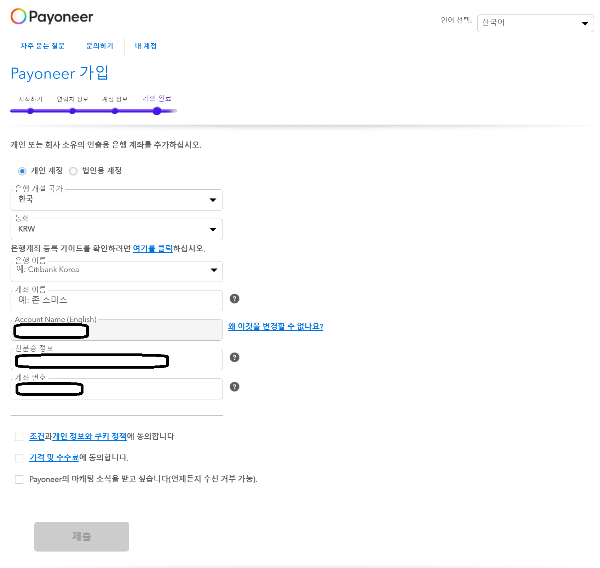This screenshot has height=568, width=600.
Task: Open the 자주 묻는 질문 FAQ link
Action: coord(42,46)
